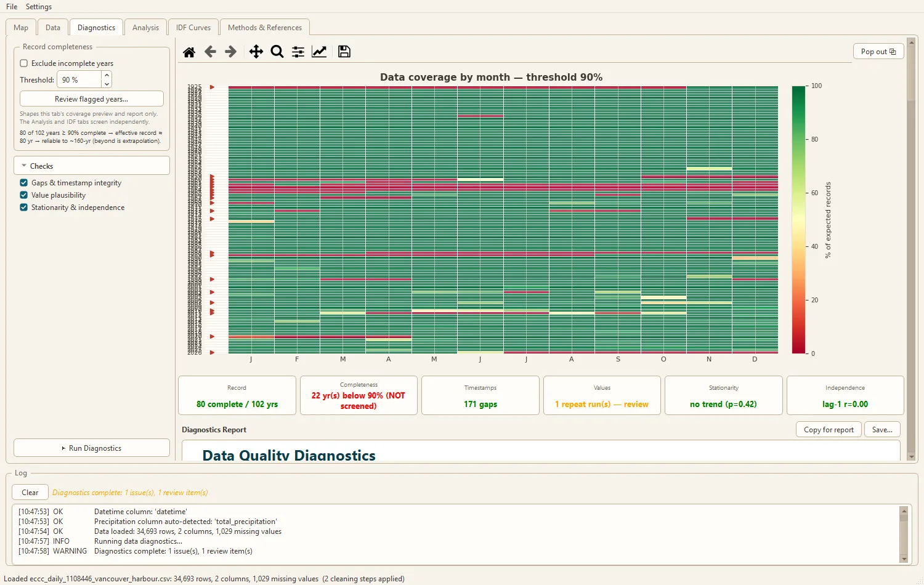Go back to previous plot view
Screen dimensions: 924x585
210,52
